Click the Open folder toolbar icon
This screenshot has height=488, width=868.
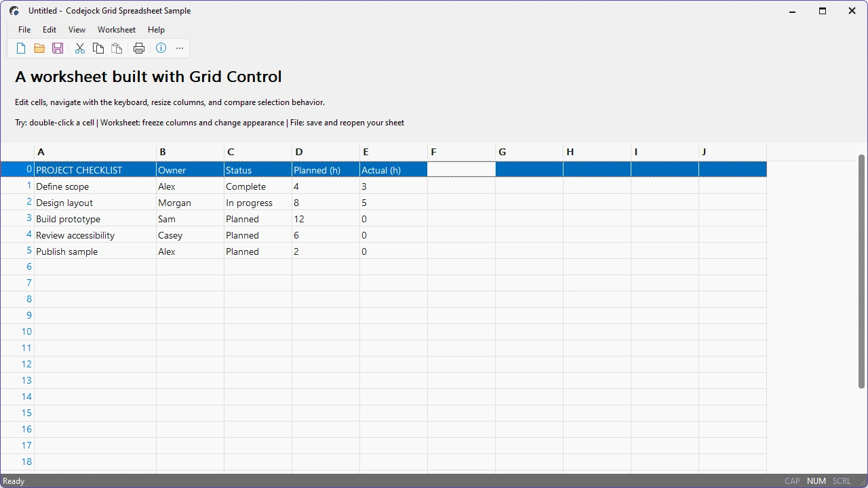[x=39, y=48]
